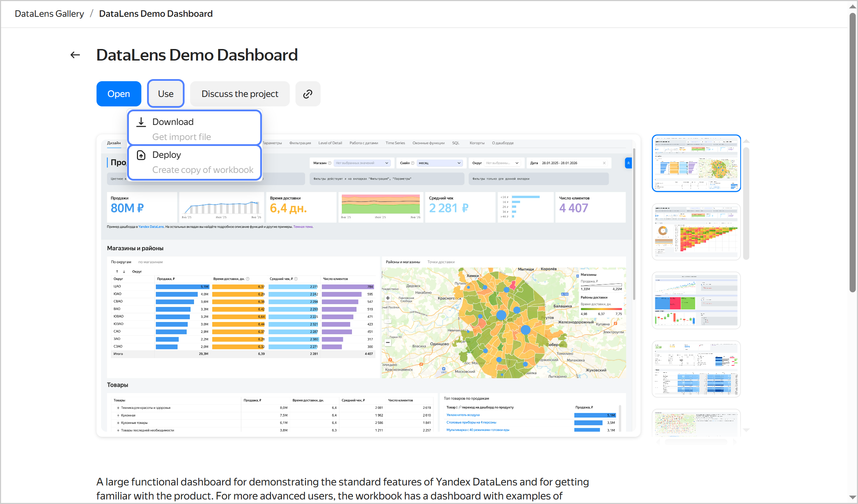
Task: Click the page vertical scrollbar
Action: (852, 152)
